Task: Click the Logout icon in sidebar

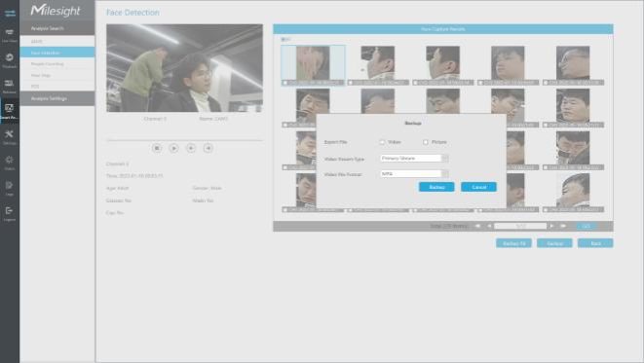Action: [9, 213]
